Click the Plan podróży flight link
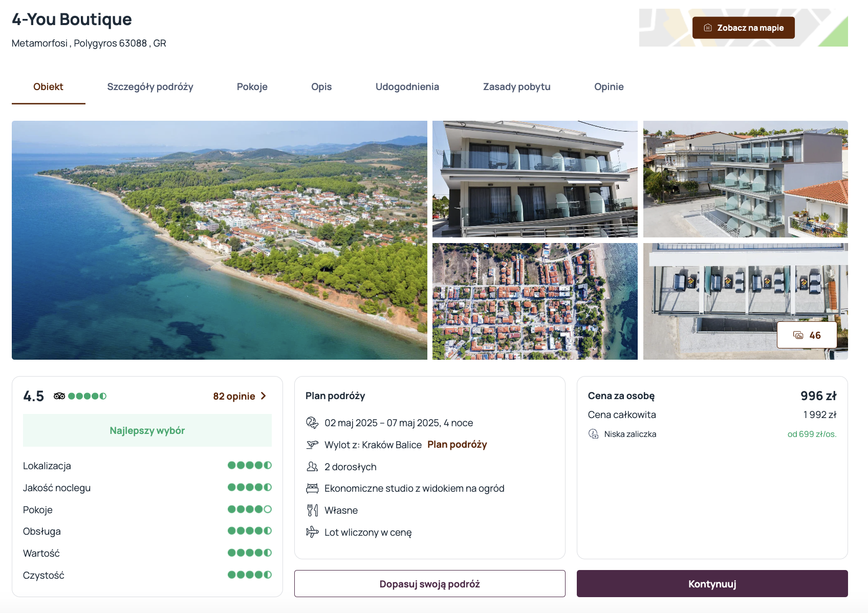Viewport: 868px width, 613px height. (457, 444)
